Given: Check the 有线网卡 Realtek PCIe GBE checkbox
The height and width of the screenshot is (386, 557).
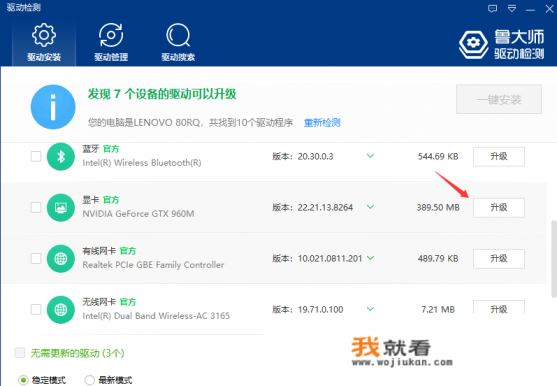Looking at the screenshot, I should coord(36,258).
